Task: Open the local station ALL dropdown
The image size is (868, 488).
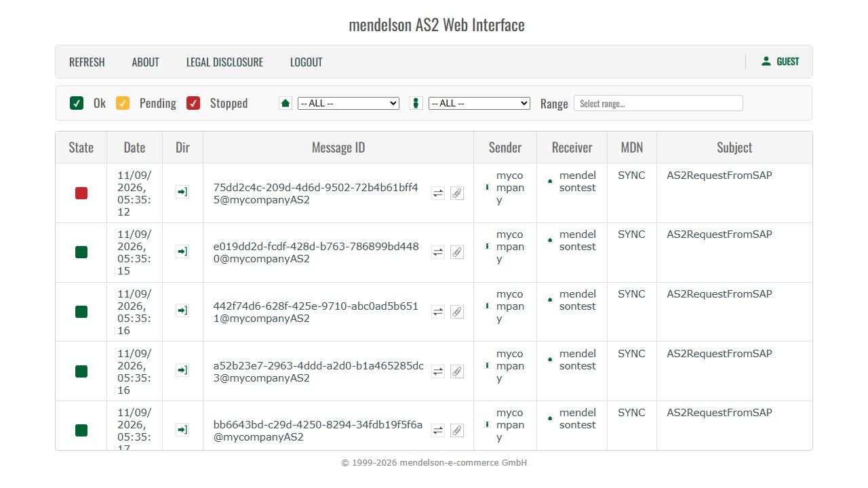Action: [x=349, y=103]
